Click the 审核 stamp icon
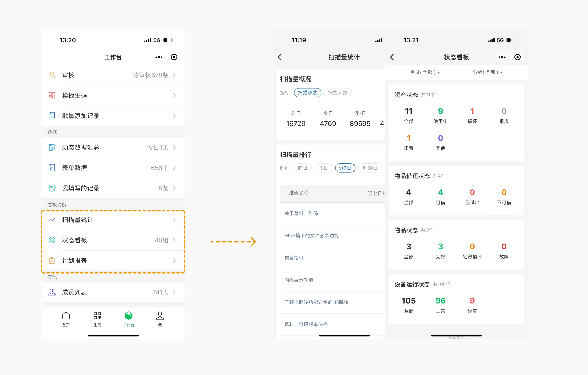 tap(52, 75)
